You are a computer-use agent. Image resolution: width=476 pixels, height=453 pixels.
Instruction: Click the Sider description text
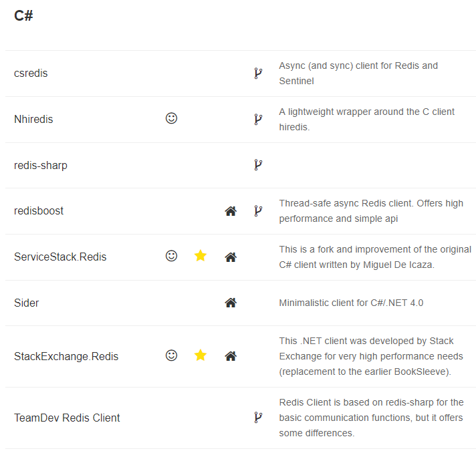[351, 303]
